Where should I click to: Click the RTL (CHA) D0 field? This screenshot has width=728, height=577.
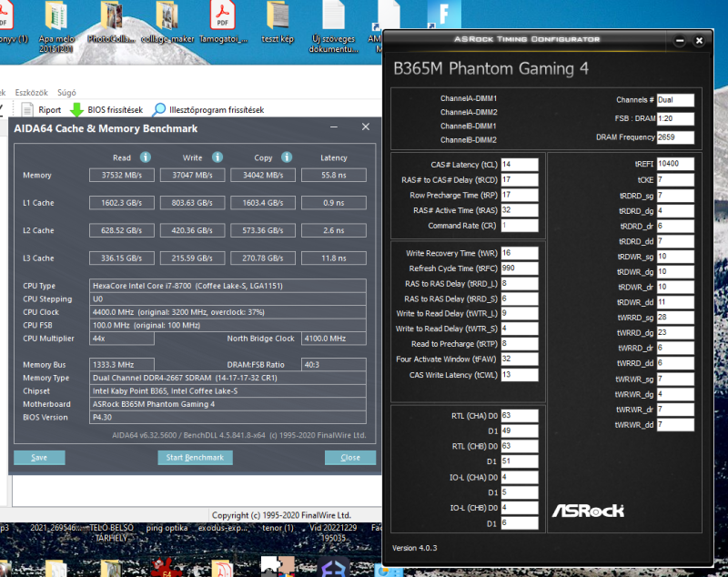[520, 416]
